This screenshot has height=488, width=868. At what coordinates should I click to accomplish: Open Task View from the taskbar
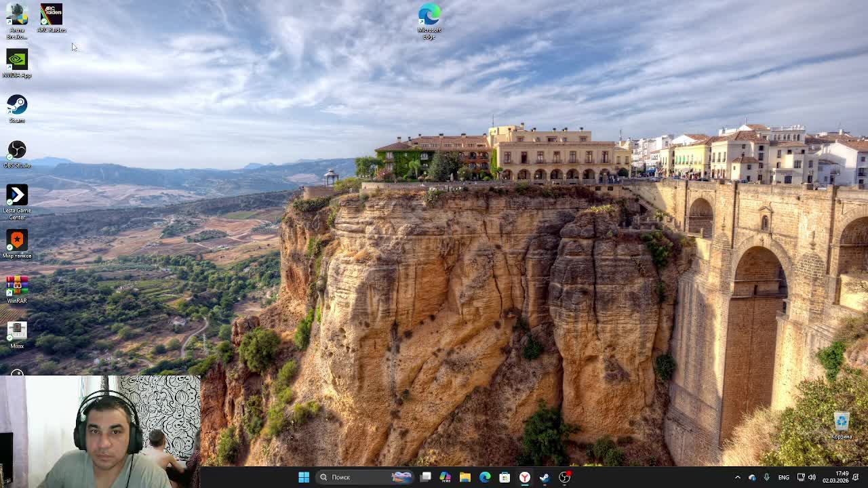pos(425,477)
